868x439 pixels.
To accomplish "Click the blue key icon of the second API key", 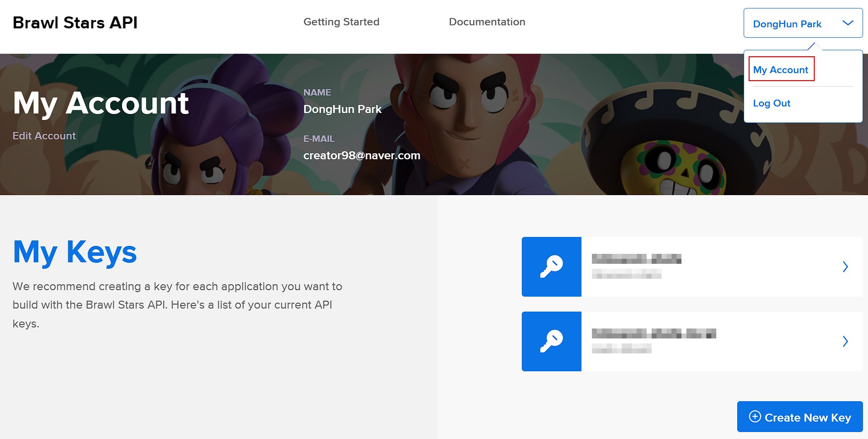I will (x=551, y=341).
